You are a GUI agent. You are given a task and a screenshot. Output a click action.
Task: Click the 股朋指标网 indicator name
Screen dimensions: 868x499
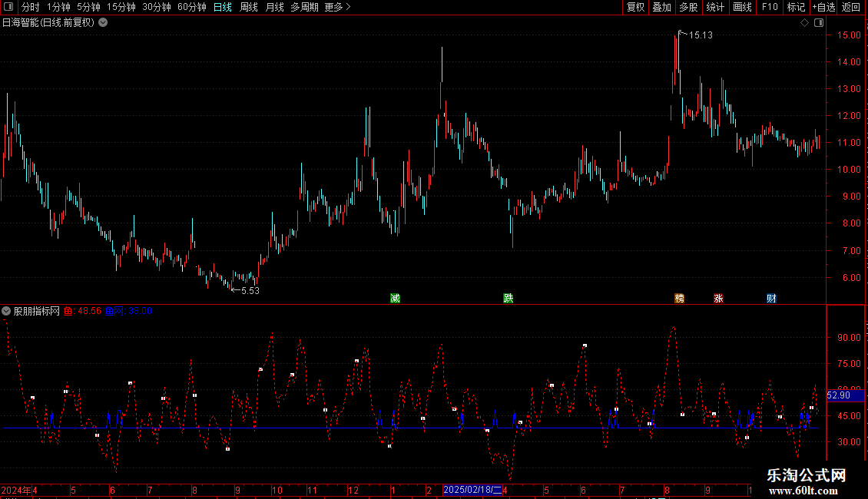coord(37,311)
